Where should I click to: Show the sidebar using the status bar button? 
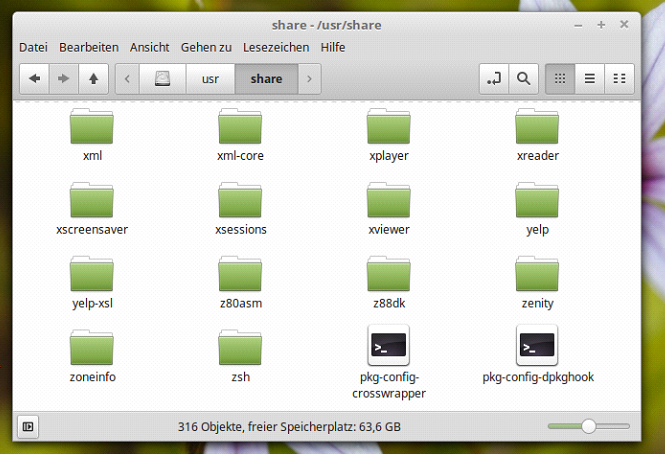point(28,426)
